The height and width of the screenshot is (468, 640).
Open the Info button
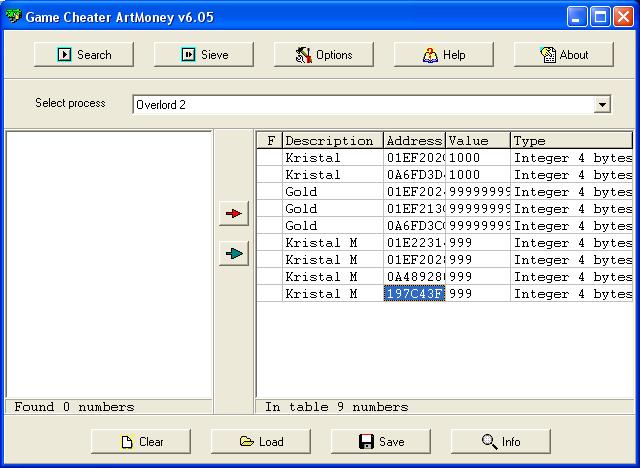(501, 441)
